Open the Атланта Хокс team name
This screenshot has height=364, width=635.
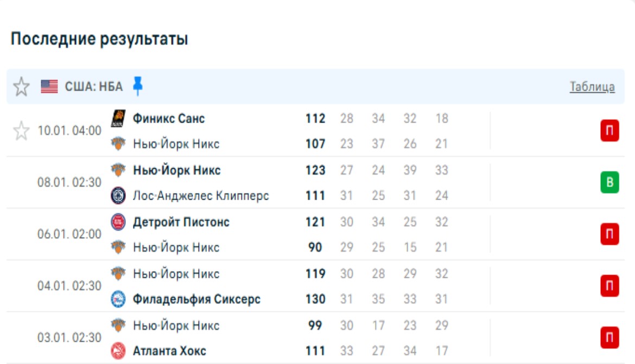[169, 351]
